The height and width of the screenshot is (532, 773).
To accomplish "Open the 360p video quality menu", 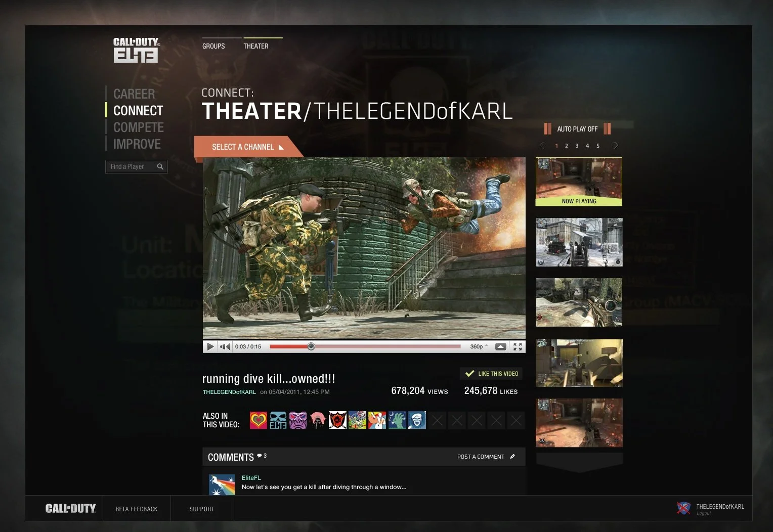I will [479, 346].
